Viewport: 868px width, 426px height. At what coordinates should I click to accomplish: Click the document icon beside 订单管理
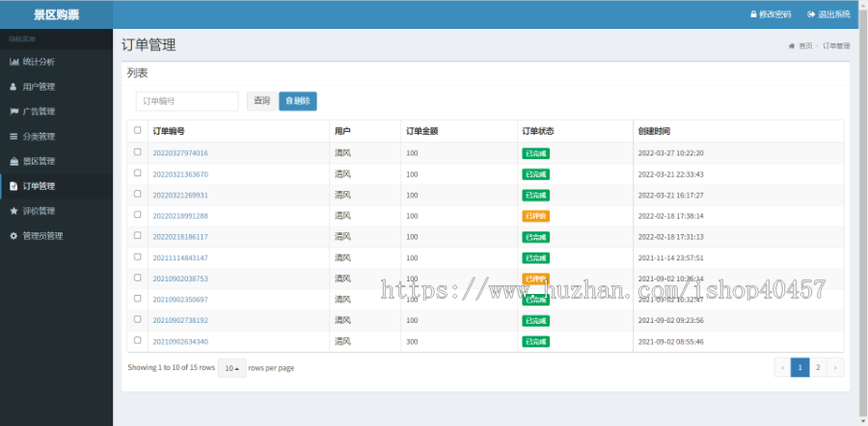[14, 186]
